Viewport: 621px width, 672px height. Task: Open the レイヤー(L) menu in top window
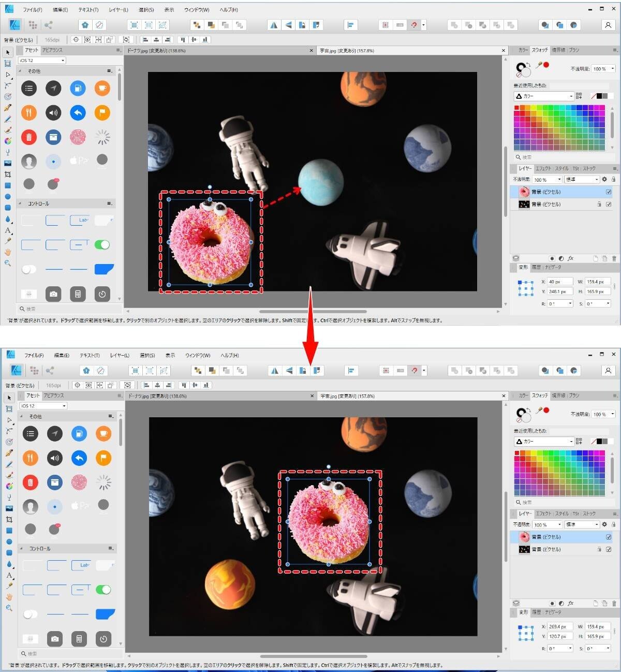[119, 10]
